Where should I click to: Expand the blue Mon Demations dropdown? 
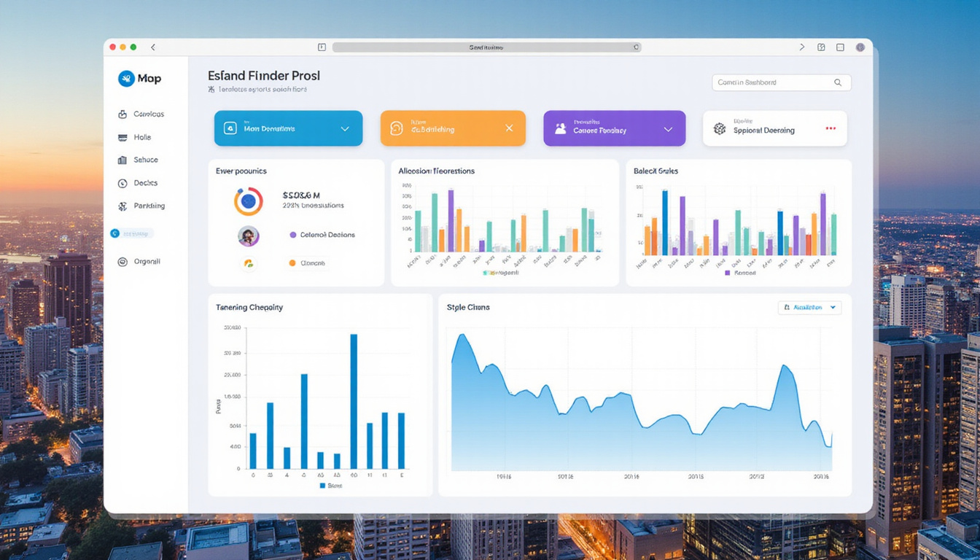pyautogui.click(x=345, y=128)
